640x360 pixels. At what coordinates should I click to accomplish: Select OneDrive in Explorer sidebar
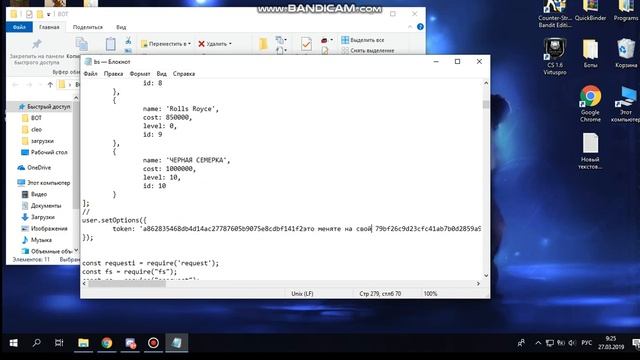34,168
